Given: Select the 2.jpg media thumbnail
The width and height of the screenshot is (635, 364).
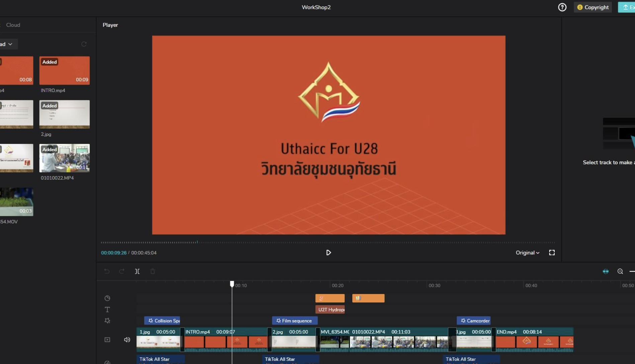Looking at the screenshot, I should pos(65,114).
